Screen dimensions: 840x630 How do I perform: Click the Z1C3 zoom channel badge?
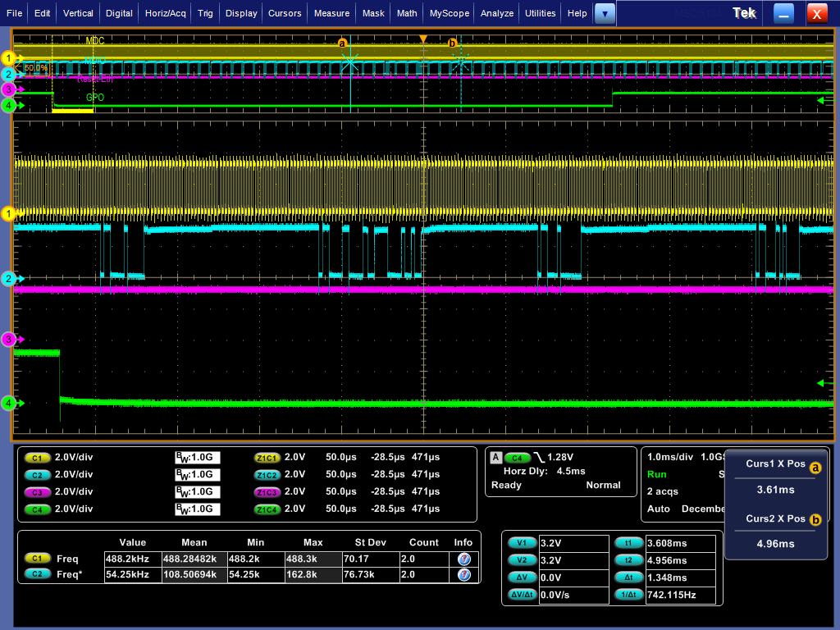tap(267, 492)
